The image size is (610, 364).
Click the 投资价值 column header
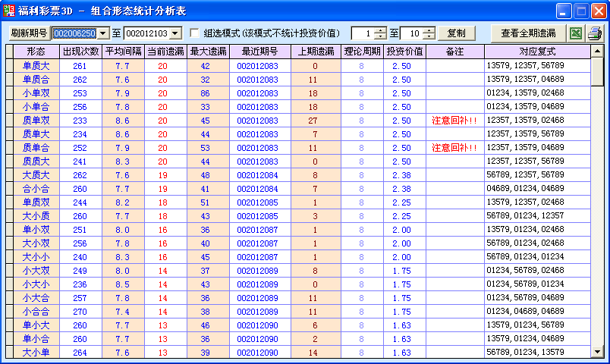(x=404, y=52)
